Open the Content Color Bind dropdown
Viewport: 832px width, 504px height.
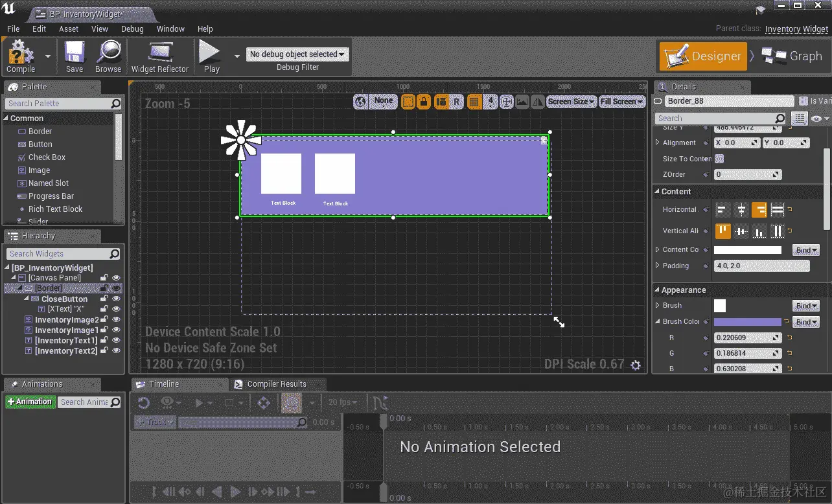[x=806, y=250]
